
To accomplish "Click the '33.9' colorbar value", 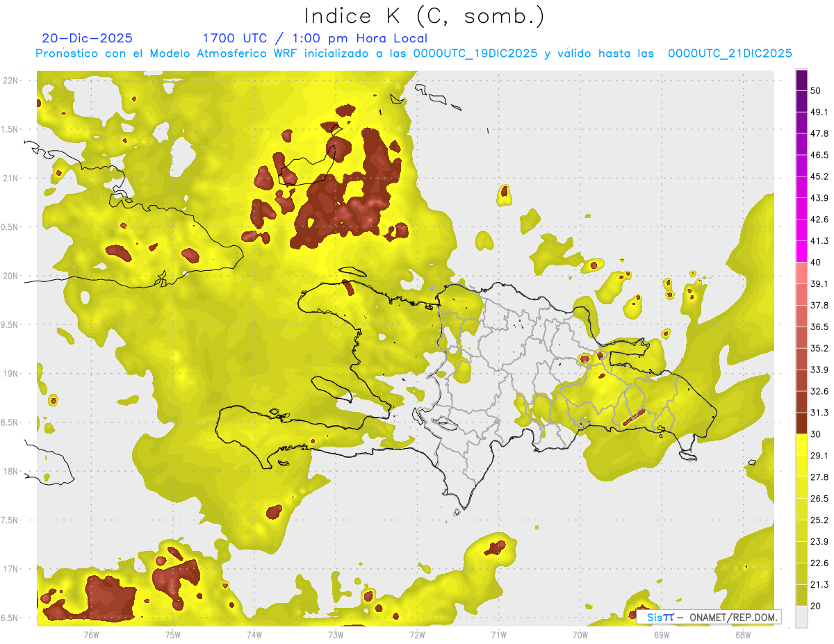I will tap(819, 370).
